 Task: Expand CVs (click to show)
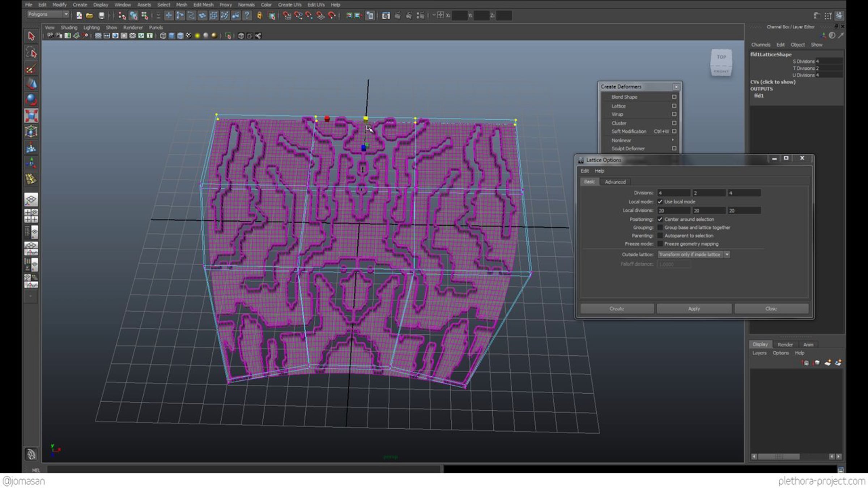[773, 82]
